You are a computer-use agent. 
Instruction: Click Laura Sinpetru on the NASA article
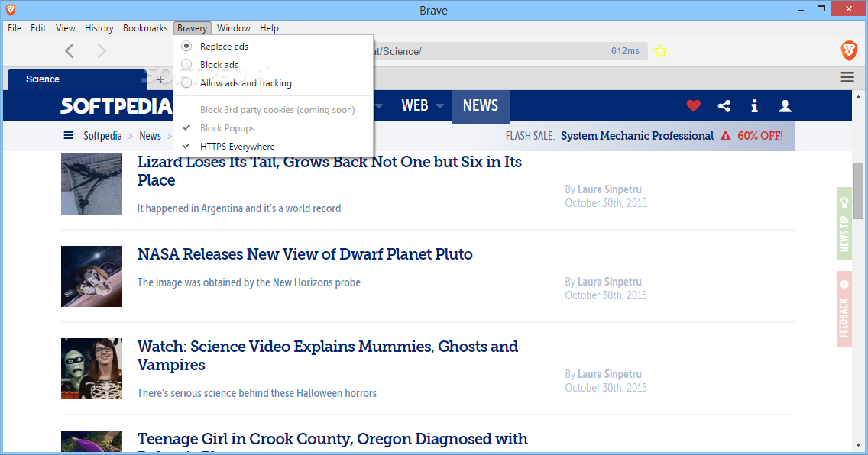pos(610,282)
